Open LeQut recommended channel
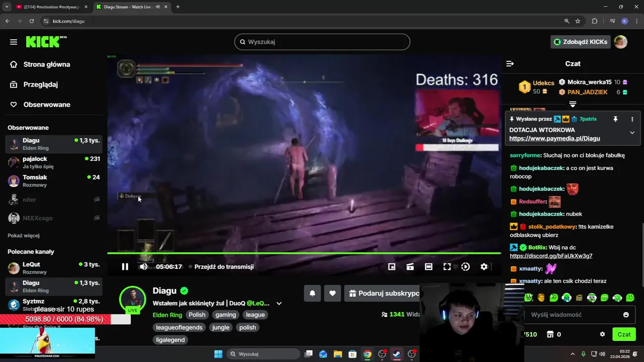644x362 pixels. pyautogui.click(x=54, y=268)
